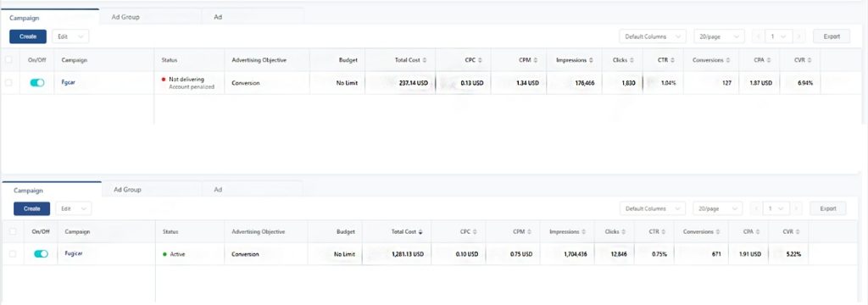
Task: Expand the upper Edit dropdown
Action: pos(70,36)
